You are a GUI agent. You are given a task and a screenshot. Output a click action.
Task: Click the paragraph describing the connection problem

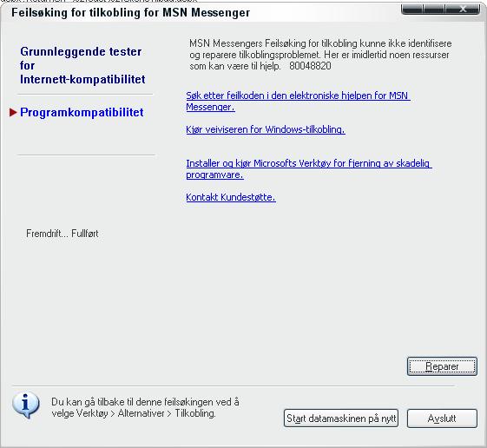coord(320,55)
